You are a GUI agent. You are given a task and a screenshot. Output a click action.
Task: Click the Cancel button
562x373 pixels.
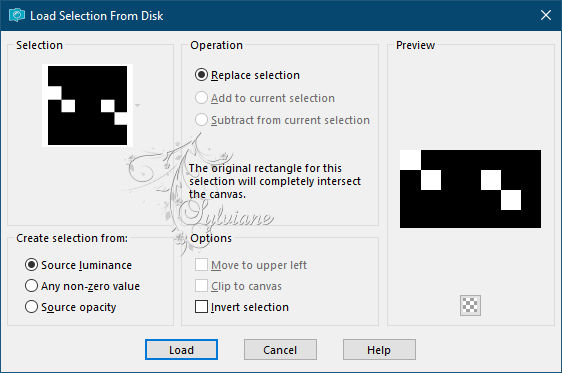click(280, 349)
